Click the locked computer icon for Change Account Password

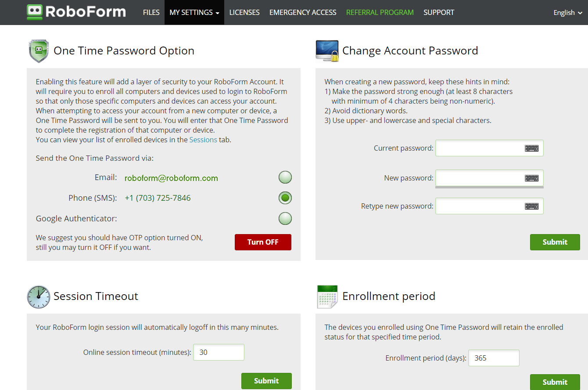(327, 50)
